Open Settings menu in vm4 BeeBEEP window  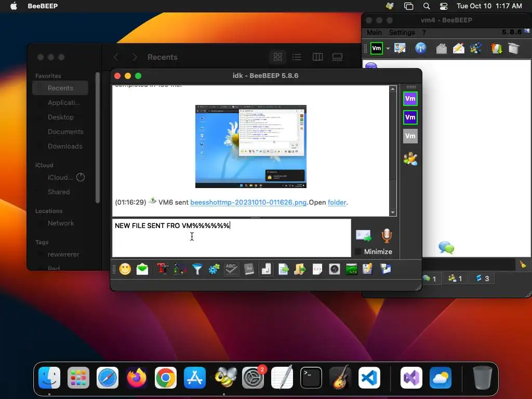[402, 33]
